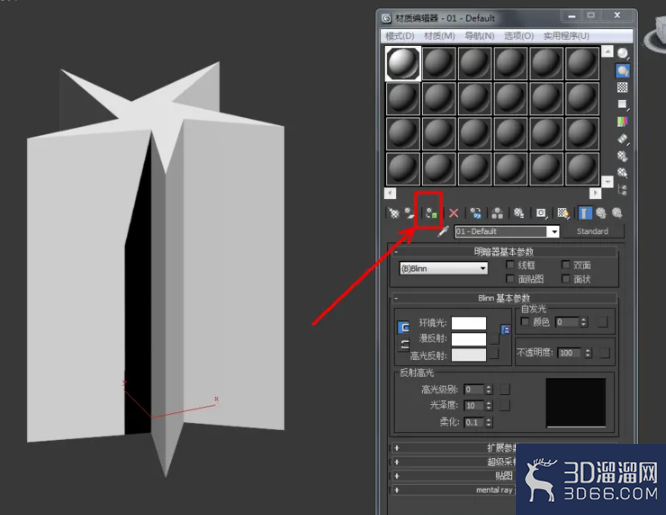
Task: Click the 光泽度 value field
Action: click(x=474, y=406)
